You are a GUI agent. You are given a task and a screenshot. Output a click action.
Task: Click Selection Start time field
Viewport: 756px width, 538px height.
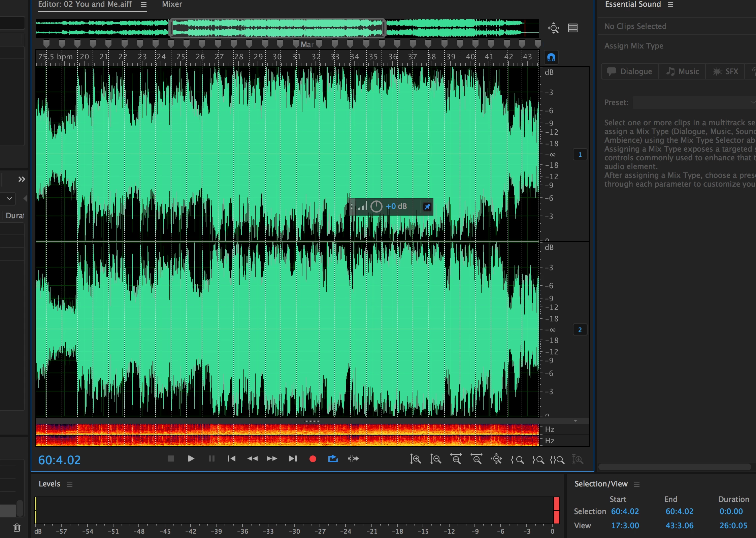click(625, 511)
